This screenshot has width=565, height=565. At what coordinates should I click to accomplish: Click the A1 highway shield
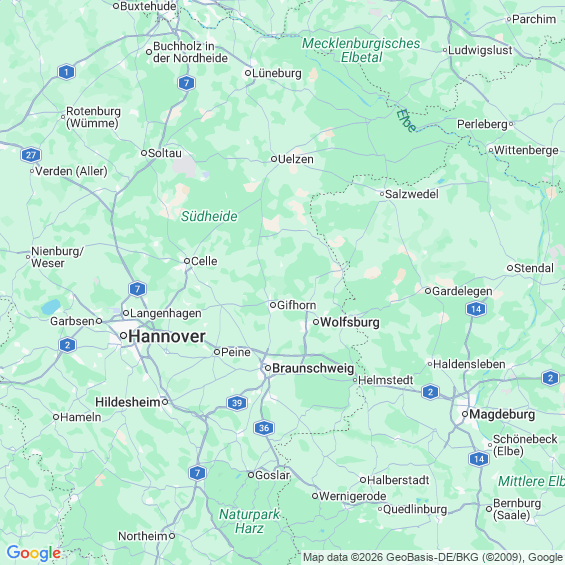(x=66, y=72)
